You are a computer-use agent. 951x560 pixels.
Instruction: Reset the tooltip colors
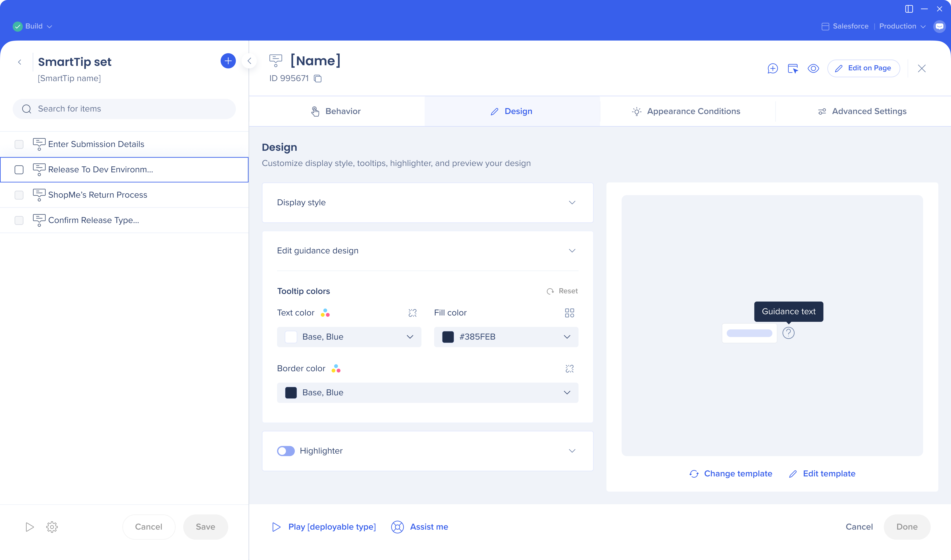[562, 291]
